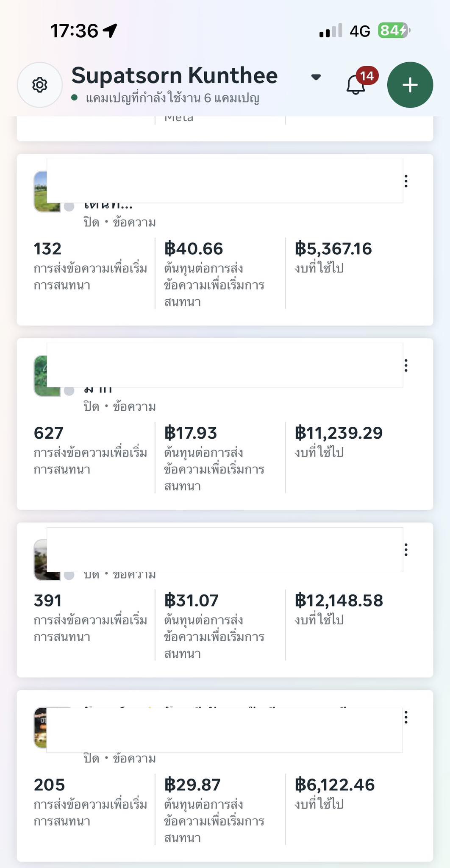Open settings gear icon
The width and height of the screenshot is (450, 868).
pyautogui.click(x=39, y=85)
